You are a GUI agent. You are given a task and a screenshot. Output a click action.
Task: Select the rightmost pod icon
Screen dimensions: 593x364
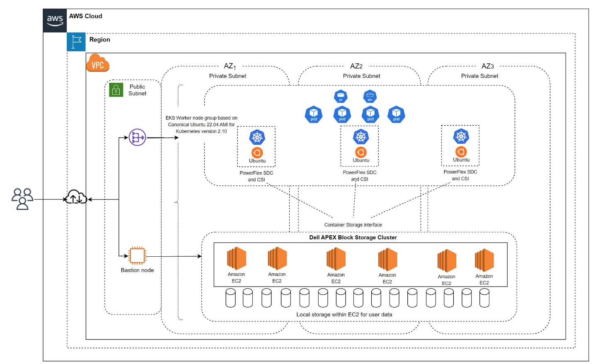(x=396, y=114)
